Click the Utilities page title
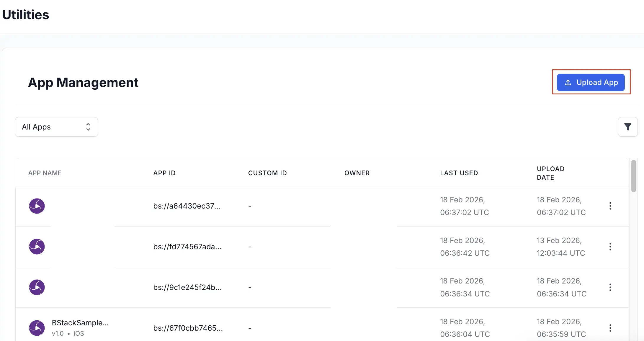644x341 pixels. coord(25,14)
